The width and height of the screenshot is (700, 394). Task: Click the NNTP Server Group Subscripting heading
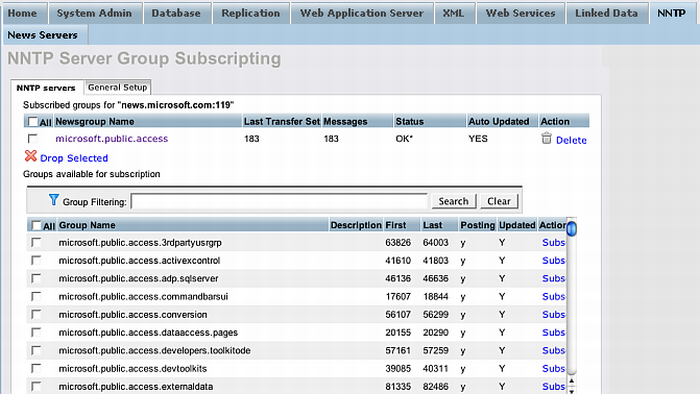coord(144,58)
